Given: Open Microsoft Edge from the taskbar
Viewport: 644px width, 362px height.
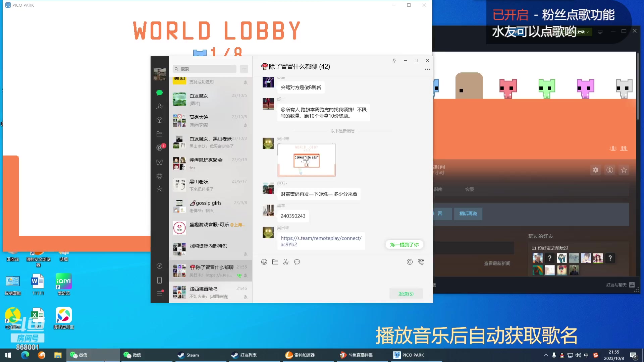Looking at the screenshot, I should (x=25, y=355).
